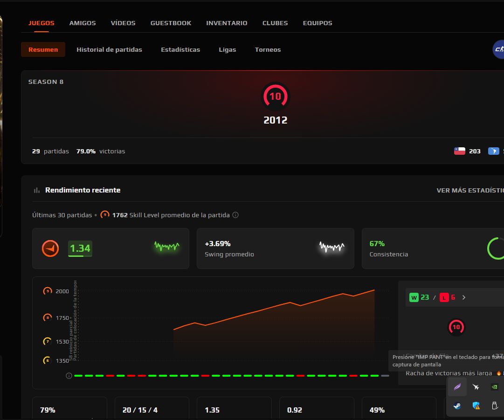Click the 79.0% victorias text
This screenshot has height=420, width=504.
click(101, 151)
